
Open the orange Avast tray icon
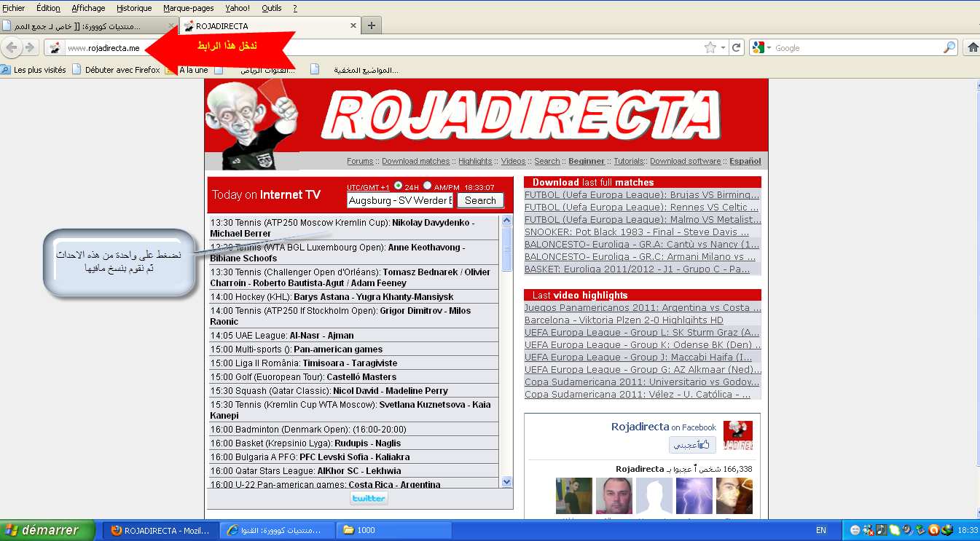(934, 530)
